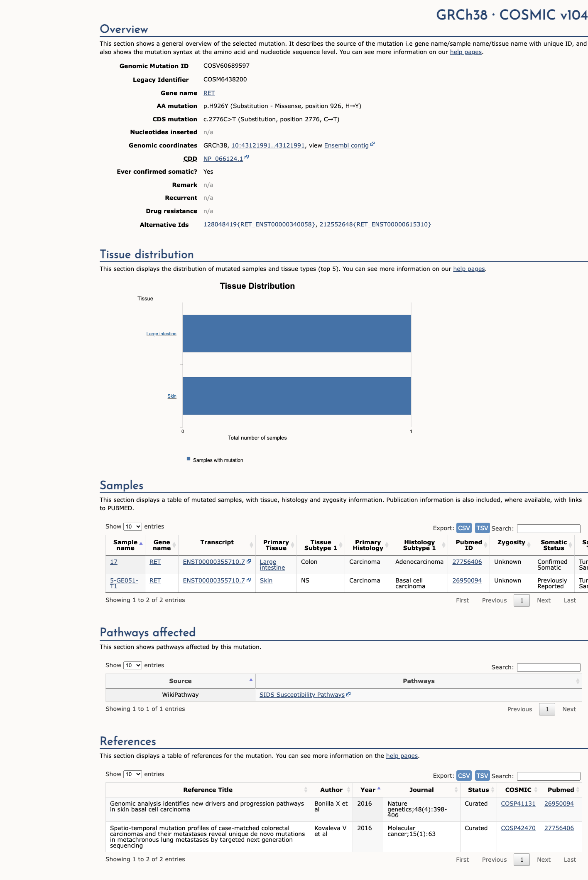This screenshot has width=588, height=880.
Task: Click external icon by transcript in 5-GE051-T1 row
Action: 249,580
